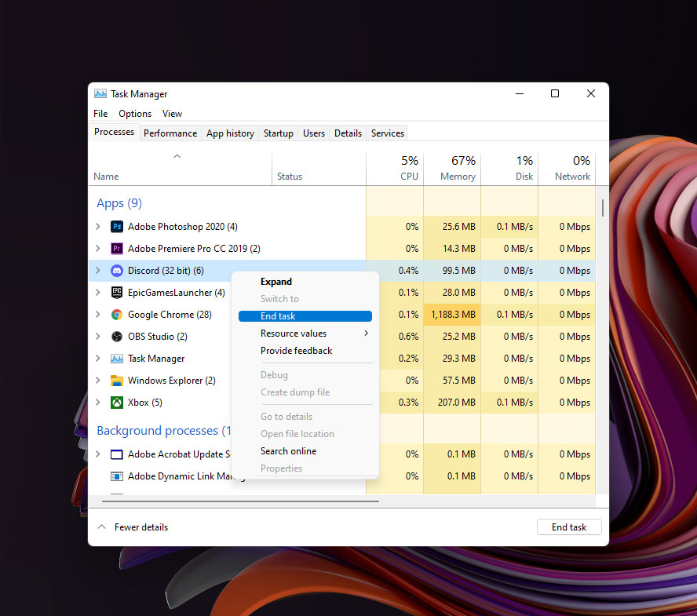The width and height of the screenshot is (697, 616).
Task: Click the Apps (9) group heading
Action: click(x=119, y=203)
